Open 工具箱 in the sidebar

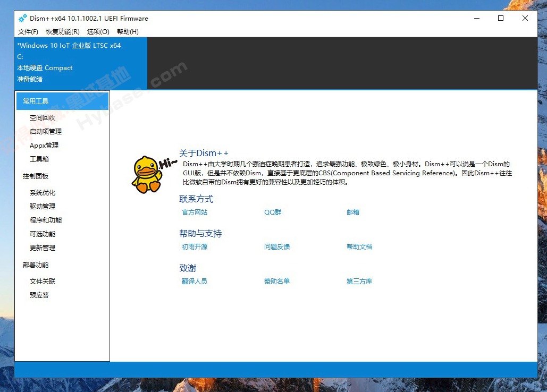click(x=39, y=159)
